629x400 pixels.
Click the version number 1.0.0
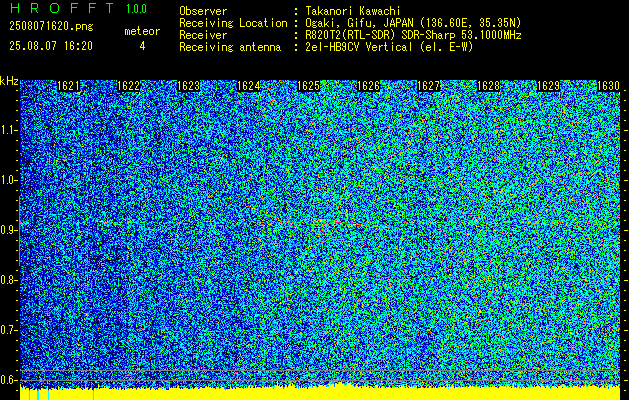click(x=136, y=9)
